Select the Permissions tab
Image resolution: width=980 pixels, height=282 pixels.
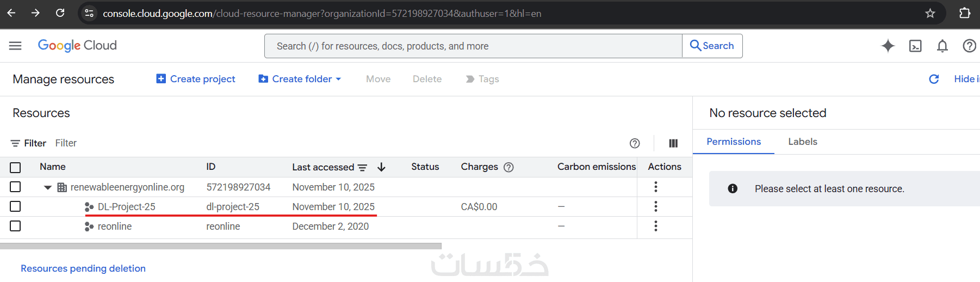click(734, 142)
